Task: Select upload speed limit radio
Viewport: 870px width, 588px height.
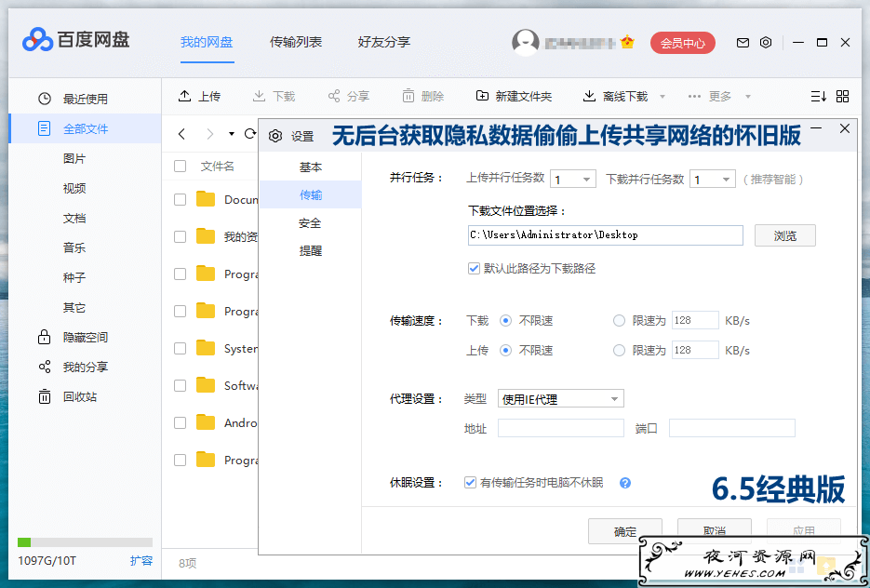Action: coord(619,351)
